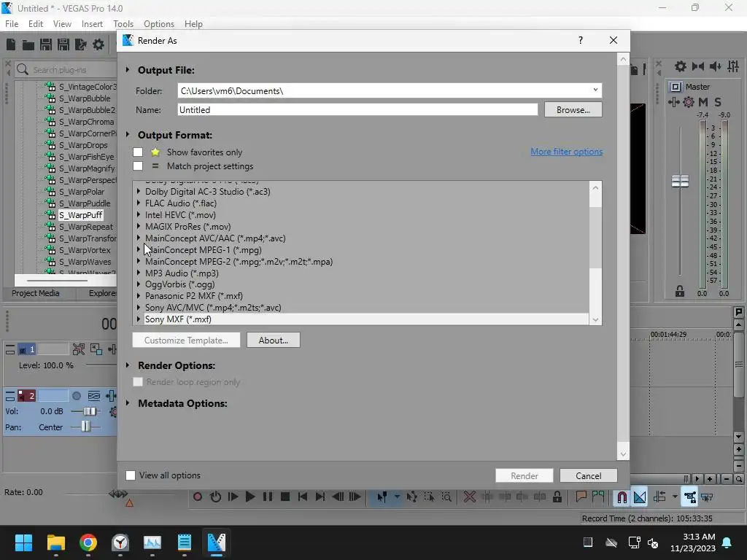
Task: Toggle the Enable Snapping magnet icon
Action: pos(622,497)
